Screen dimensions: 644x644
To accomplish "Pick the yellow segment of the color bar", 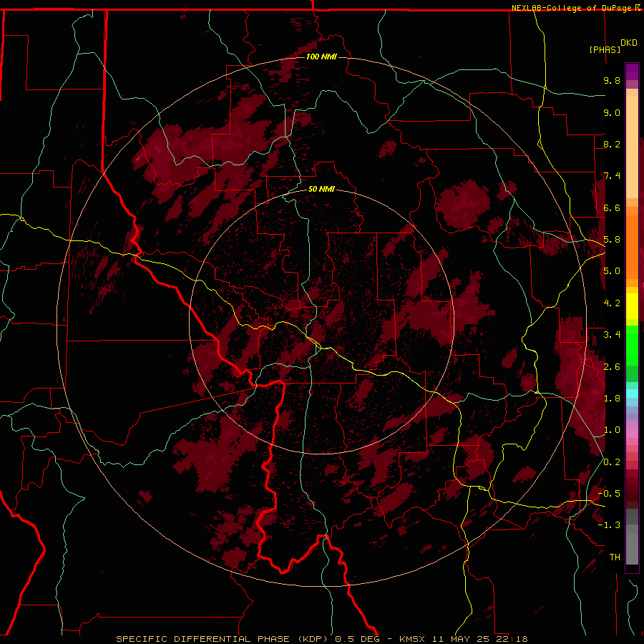I will point(632,306).
